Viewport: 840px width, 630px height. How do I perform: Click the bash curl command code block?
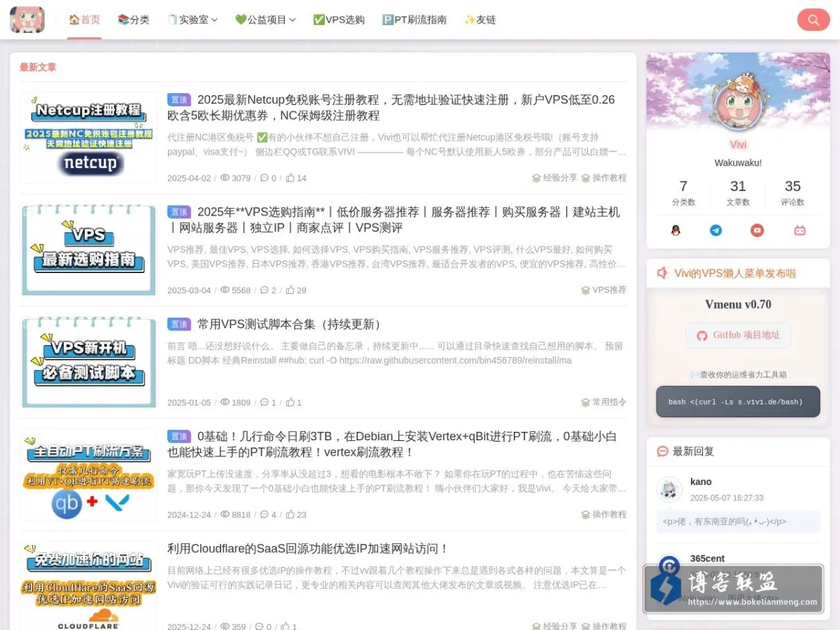click(738, 402)
